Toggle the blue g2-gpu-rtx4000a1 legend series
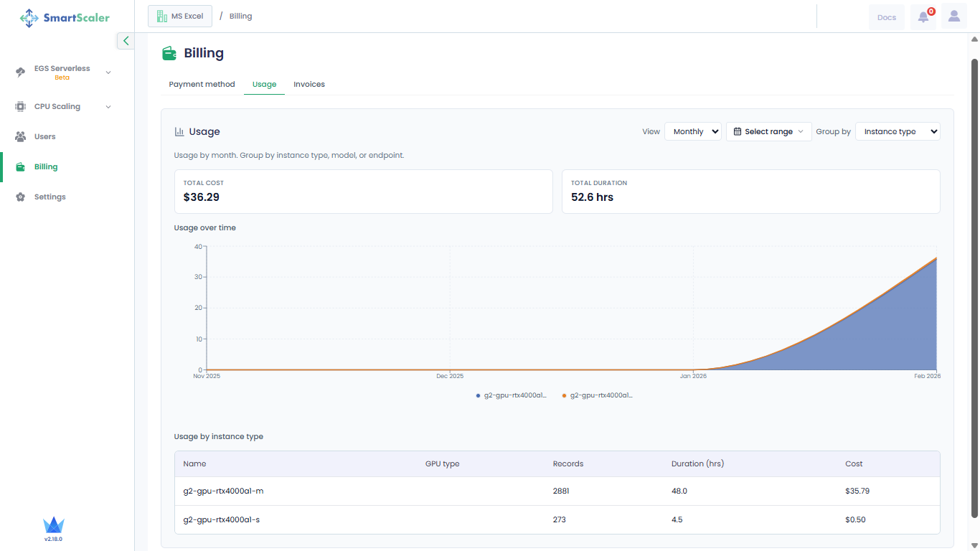This screenshot has width=980, height=551. [x=512, y=395]
